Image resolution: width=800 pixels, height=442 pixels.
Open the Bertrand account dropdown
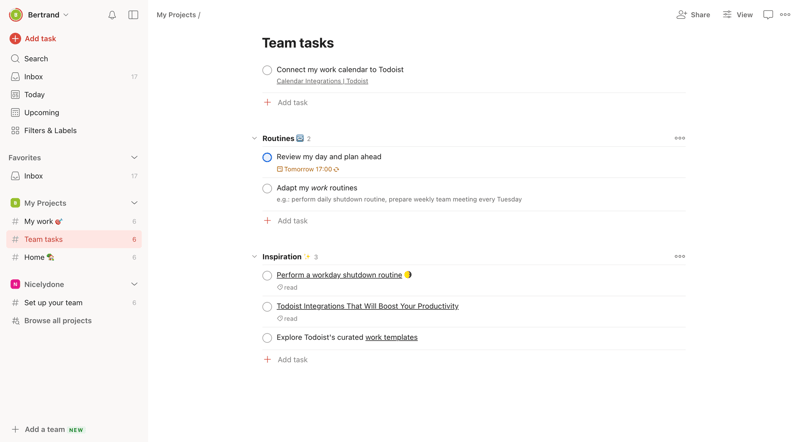pos(48,15)
